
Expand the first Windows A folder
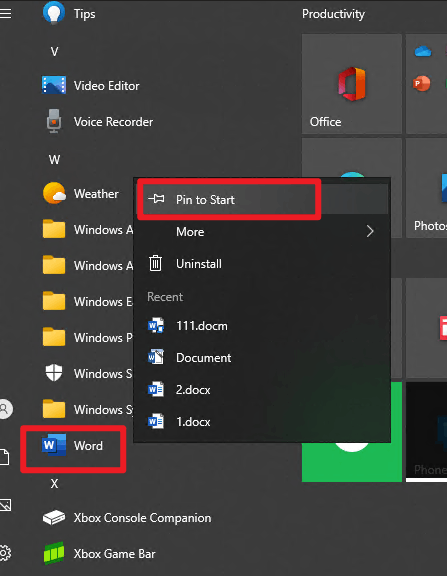tap(87, 229)
